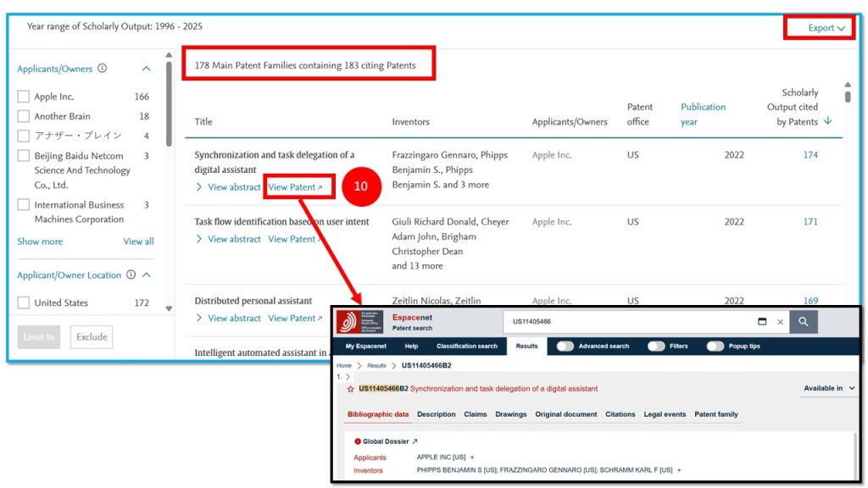Image resolution: width=868 pixels, height=488 pixels.
Task: Check the Beijing Baidu Netcom checkbox
Action: (23, 156)
